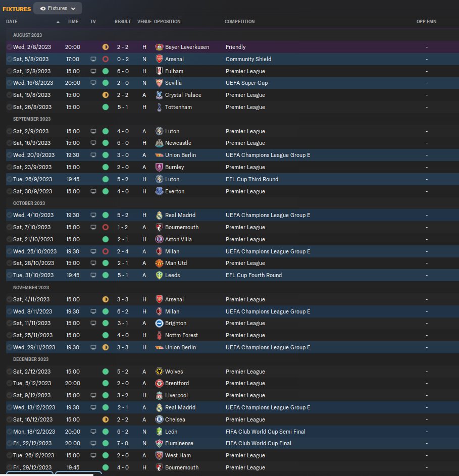Open the Fixtures view dropdown
Image resolution: width=459 pixels, height=476 pixels.
pos(58,8)
